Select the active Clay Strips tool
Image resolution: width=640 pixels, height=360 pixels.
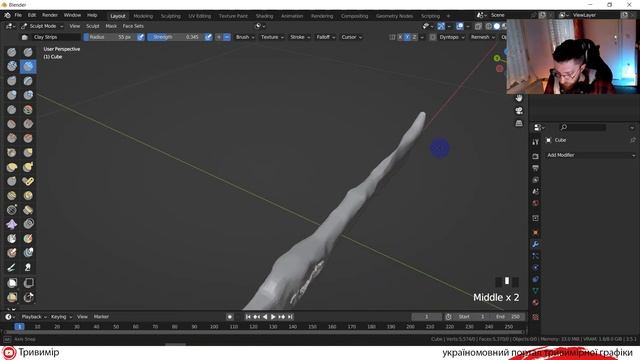(28, 66)
